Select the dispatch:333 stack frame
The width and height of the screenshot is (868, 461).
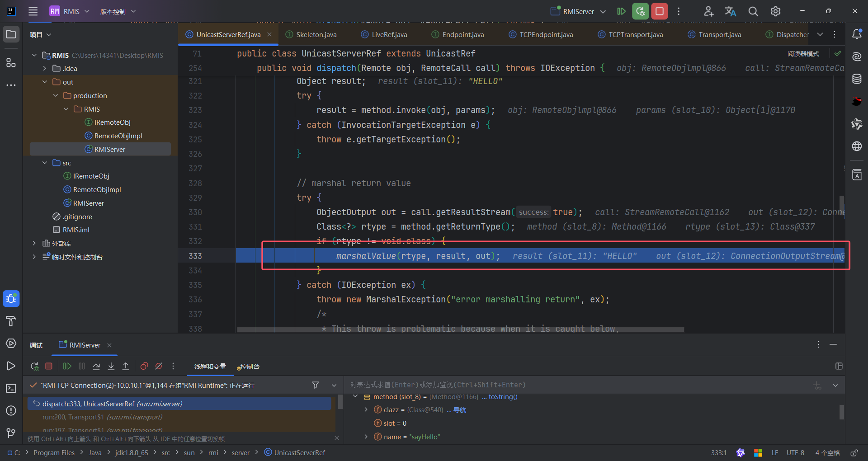[x=179, y=404]
